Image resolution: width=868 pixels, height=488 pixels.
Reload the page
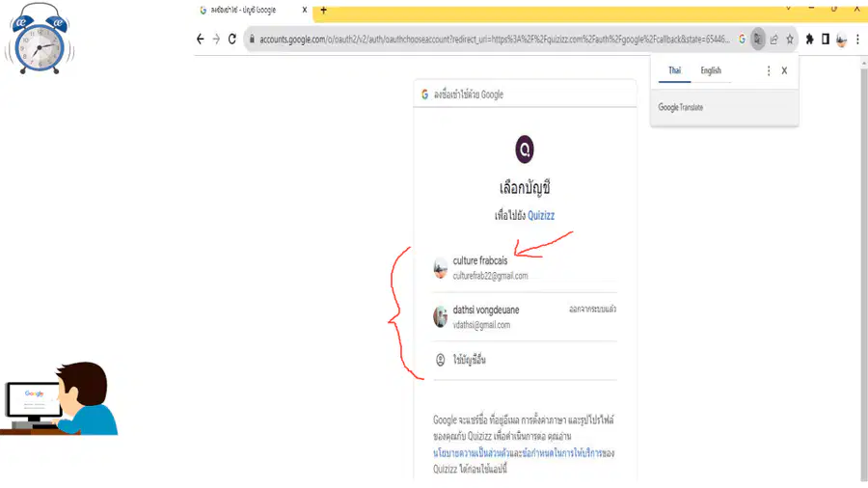click(231, 39)
